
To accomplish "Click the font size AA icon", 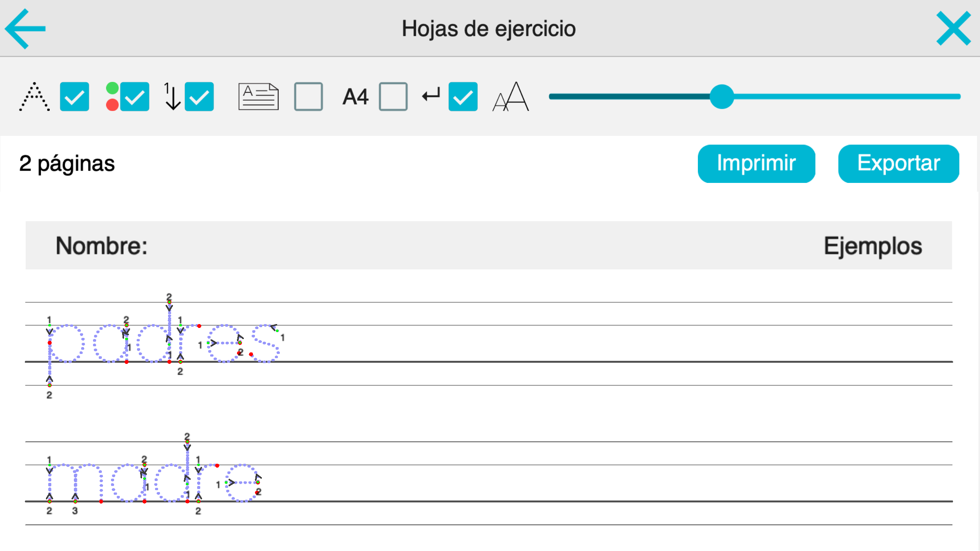I will click(x=511, y=96).
